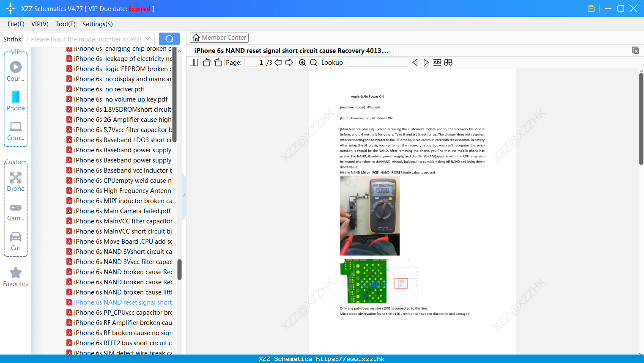Zoom in on the document

point(302,63)
